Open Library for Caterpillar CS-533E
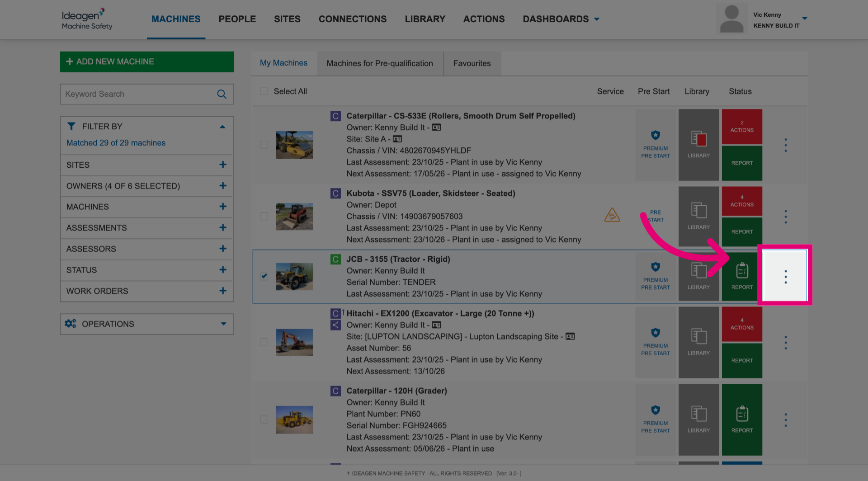Image resolution: width=868 pixels, height=481 pixels. [698, 145]
